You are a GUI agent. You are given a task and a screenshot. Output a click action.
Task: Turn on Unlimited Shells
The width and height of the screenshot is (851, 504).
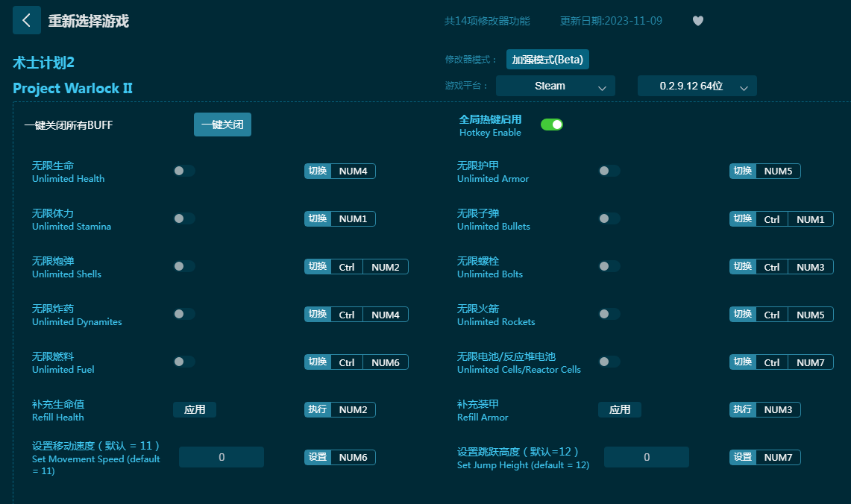pyautogui.click(x=184, y=266)
